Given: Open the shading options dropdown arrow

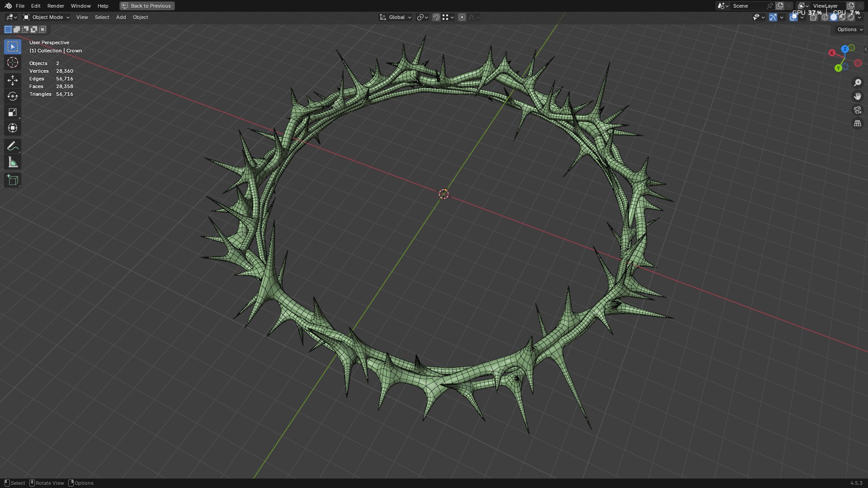Looking at the screenshot, I should (x=859, y=17).
